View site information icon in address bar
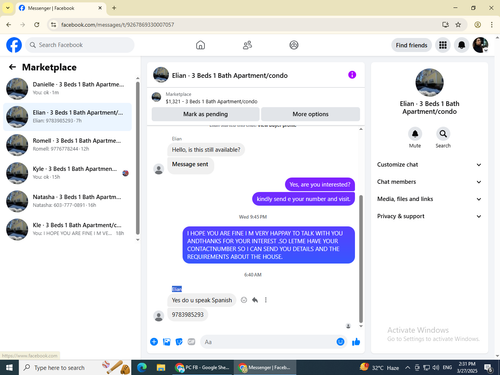 click(x=54, y=25)
